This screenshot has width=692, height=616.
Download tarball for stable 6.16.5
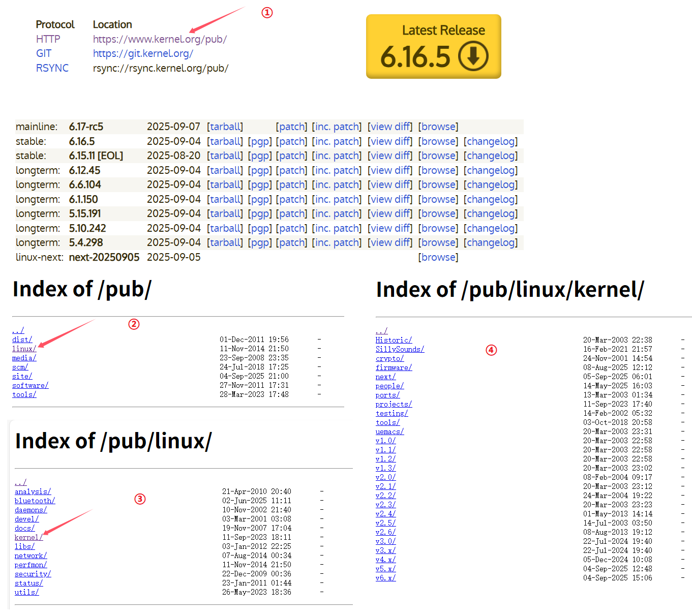[x=225, y=141]
